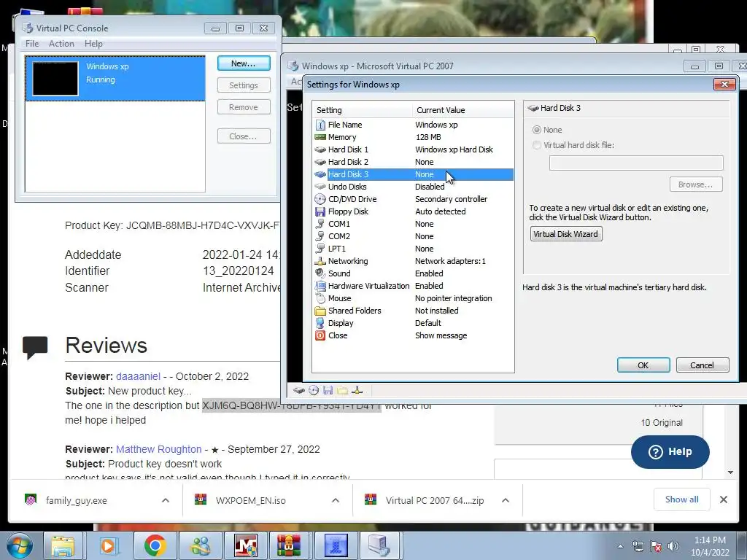Select the Undo Disks setting row
This screenshot has height=560, width=747.
414,187
